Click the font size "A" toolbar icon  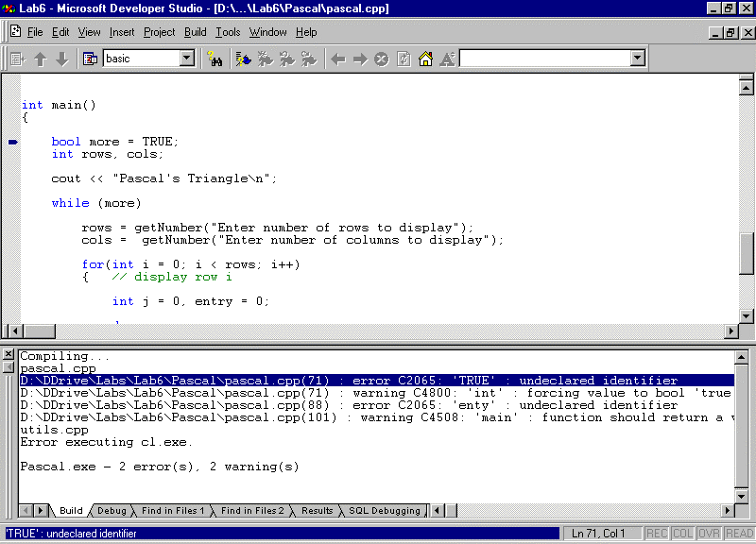[x=447, y=59]
